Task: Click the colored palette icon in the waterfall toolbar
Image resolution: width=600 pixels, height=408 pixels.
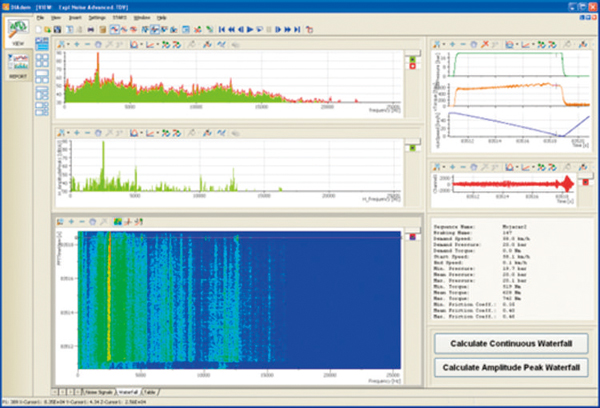Action: coord(120,220)
